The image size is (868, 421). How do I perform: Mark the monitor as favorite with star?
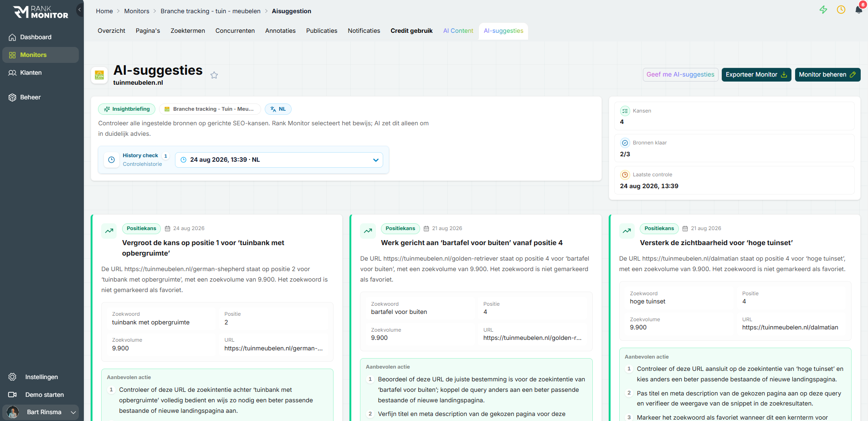point(214,75)
